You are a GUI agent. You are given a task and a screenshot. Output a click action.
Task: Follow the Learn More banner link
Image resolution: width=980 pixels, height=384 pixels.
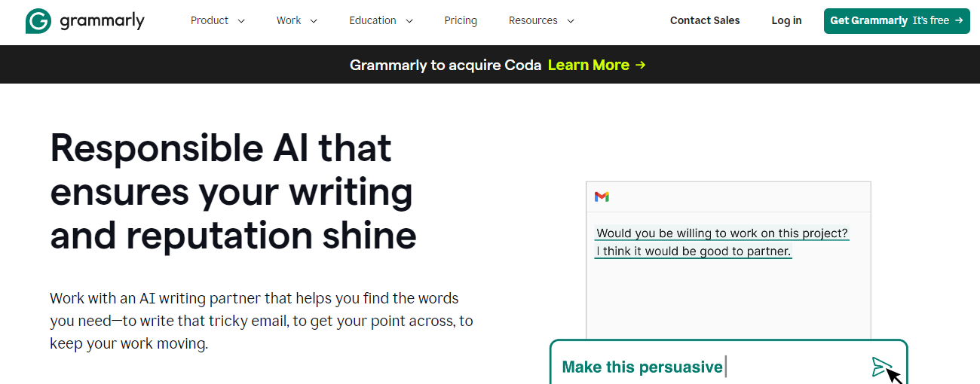pos(589,65)
